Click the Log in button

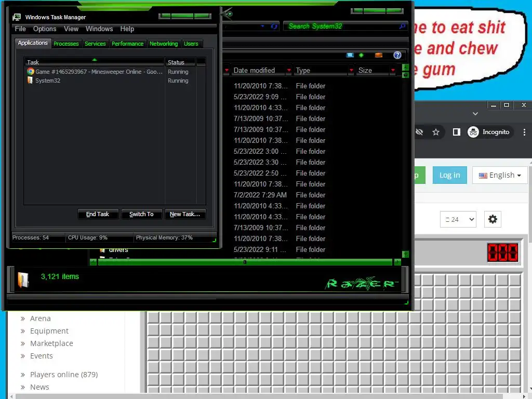pos(450,175)
